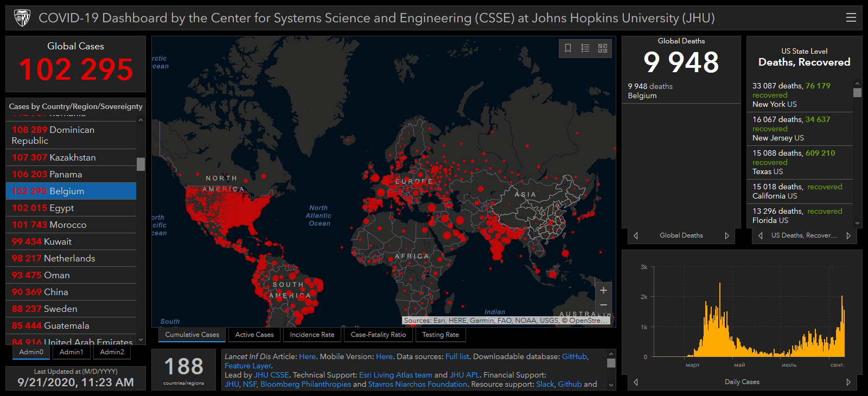Open the Slack resource support link
The image size is (868, 396).
[x=545, y=384]
